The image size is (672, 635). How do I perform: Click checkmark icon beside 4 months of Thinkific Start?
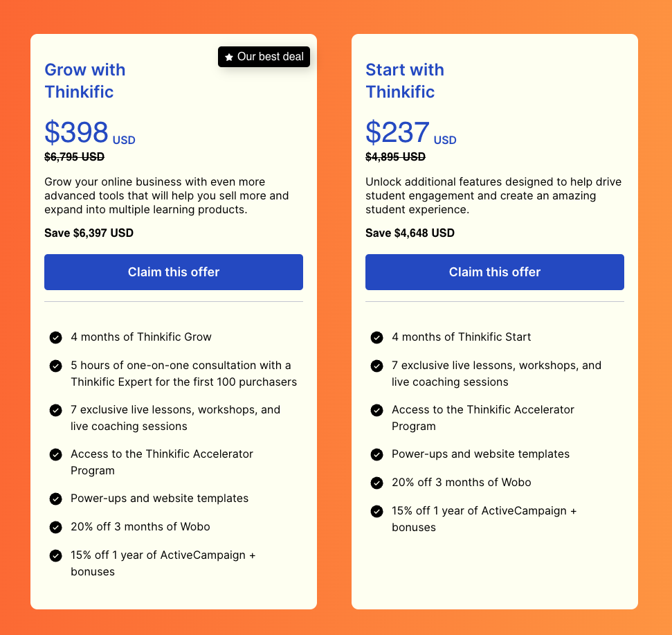pos(376,337)
